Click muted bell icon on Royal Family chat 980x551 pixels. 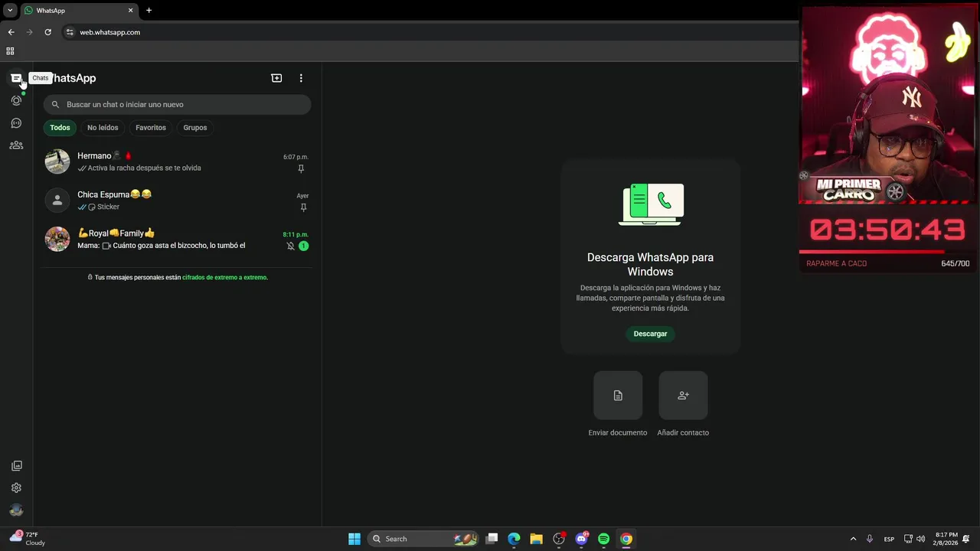tap(290, 246)
